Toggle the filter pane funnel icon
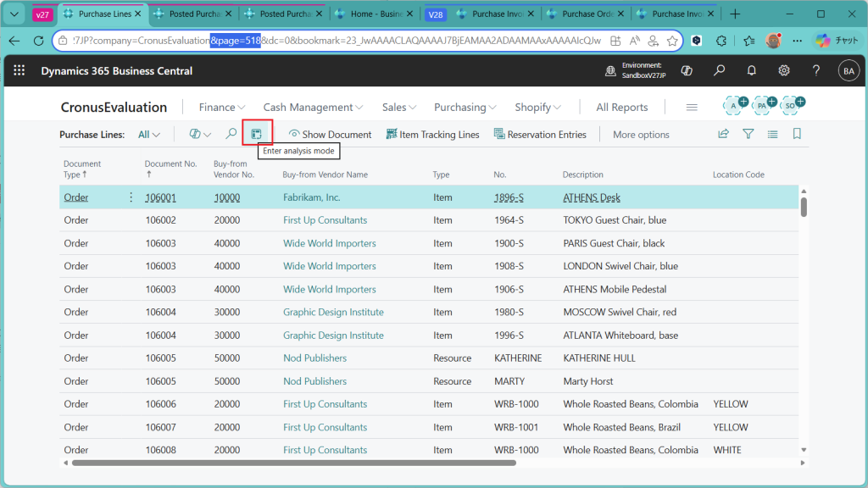868x488 pixels. coord(748,134)
